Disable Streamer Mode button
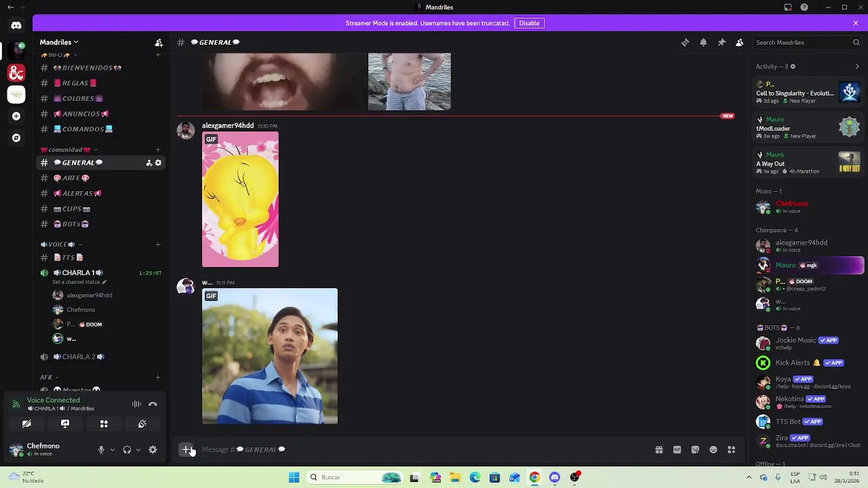 point(529,23)
